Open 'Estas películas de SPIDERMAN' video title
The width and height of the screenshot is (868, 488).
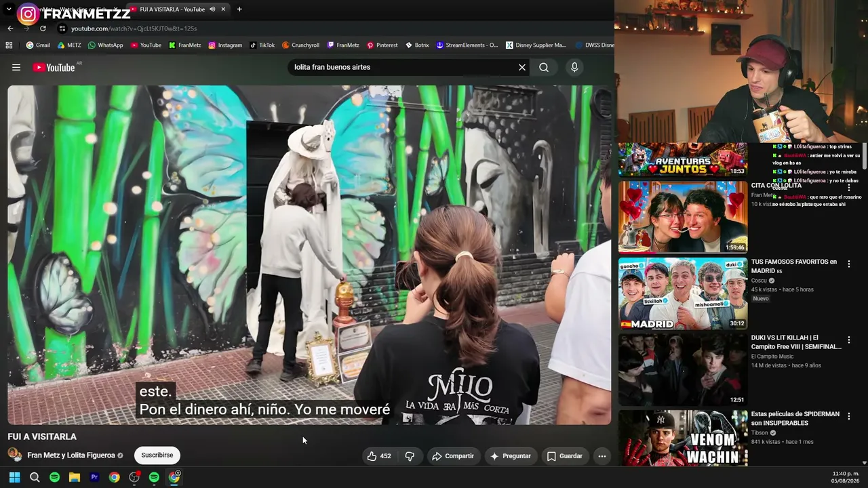tap(795, 418)
